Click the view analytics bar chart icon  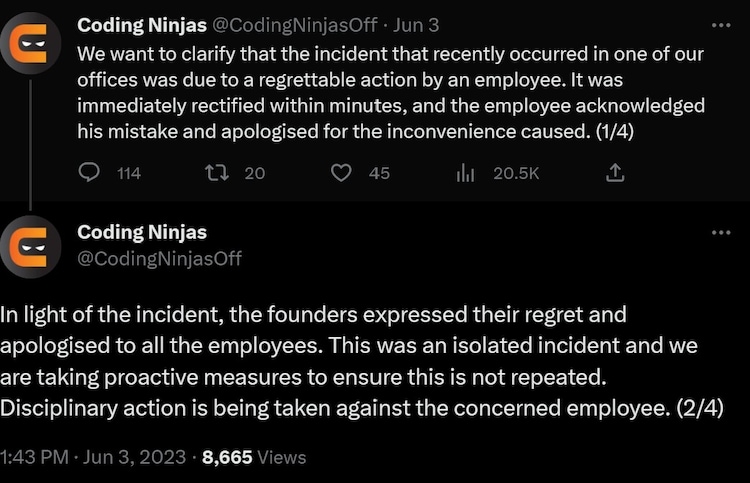[x=465, y=173]
